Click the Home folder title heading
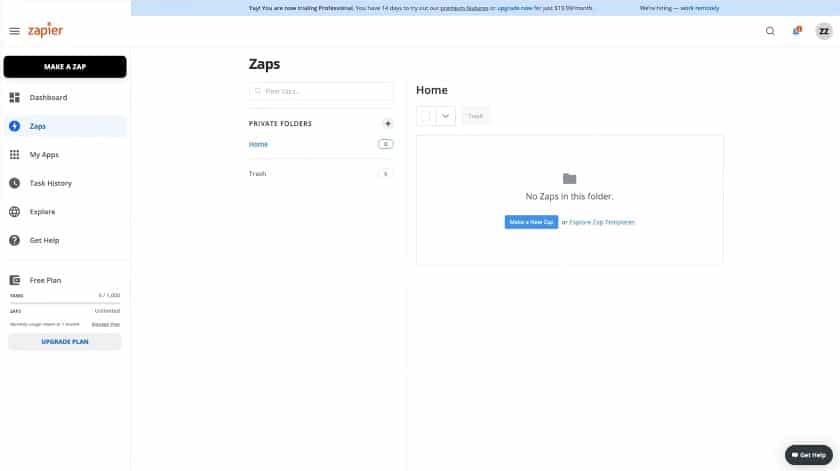The width and height of the screenshot is (840, 471). [432, 90]
